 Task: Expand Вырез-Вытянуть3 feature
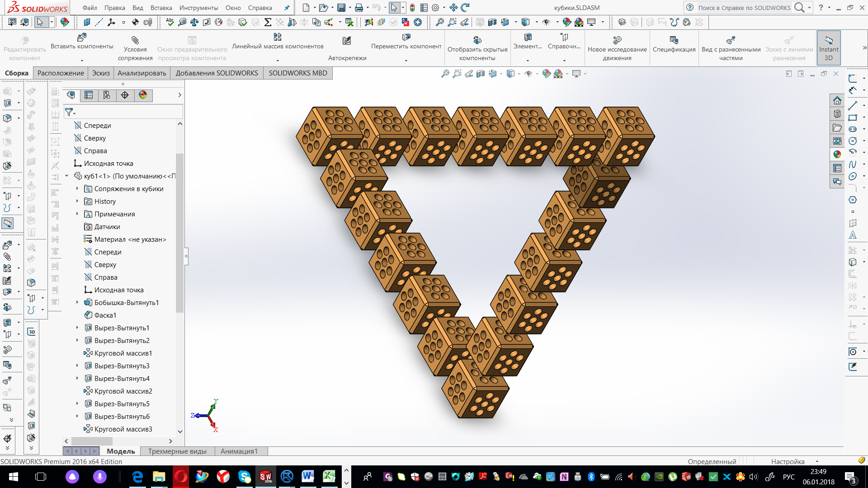pyautogui.click(x=77, y=366)
